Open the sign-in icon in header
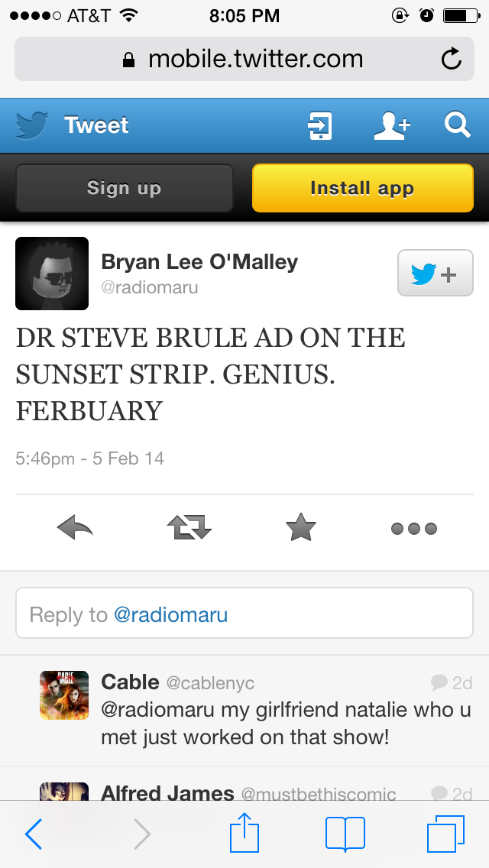489x868 pixels. point(320,125)
